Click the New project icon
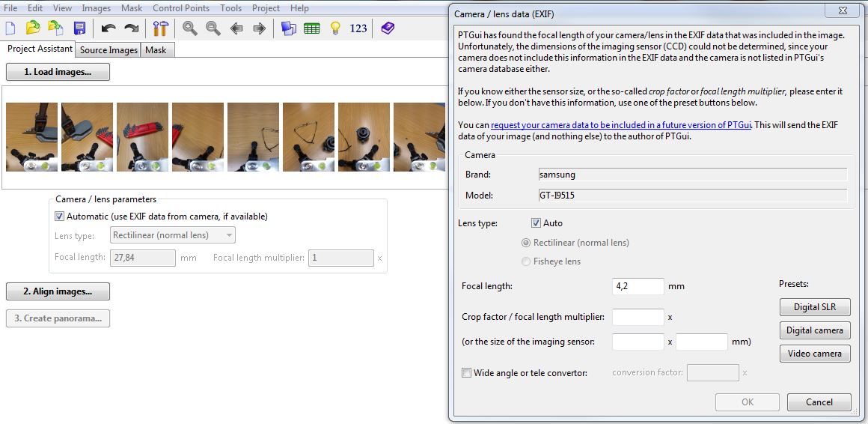Viewport: 868px width, 424px height. point(10,28)
